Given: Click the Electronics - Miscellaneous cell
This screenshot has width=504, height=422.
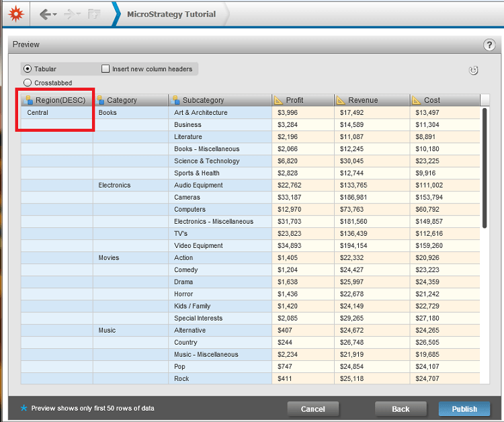Looking at the screenshot, I should tap(220, 222).
